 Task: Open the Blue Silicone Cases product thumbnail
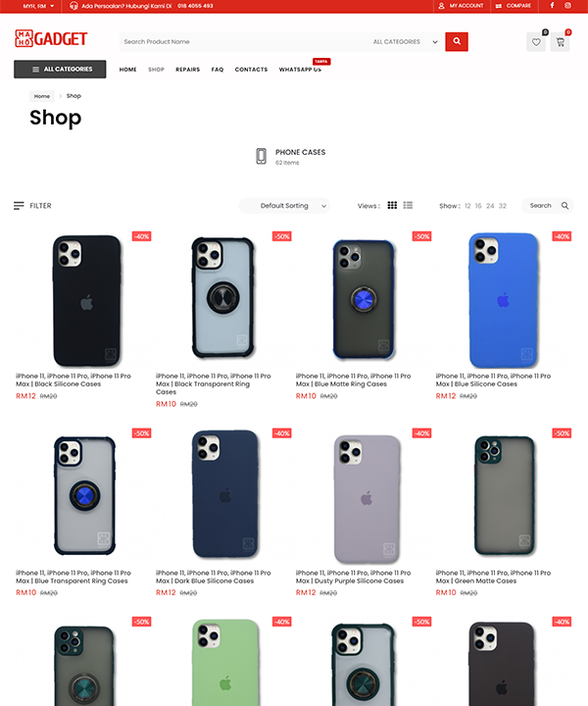[504, 299]
